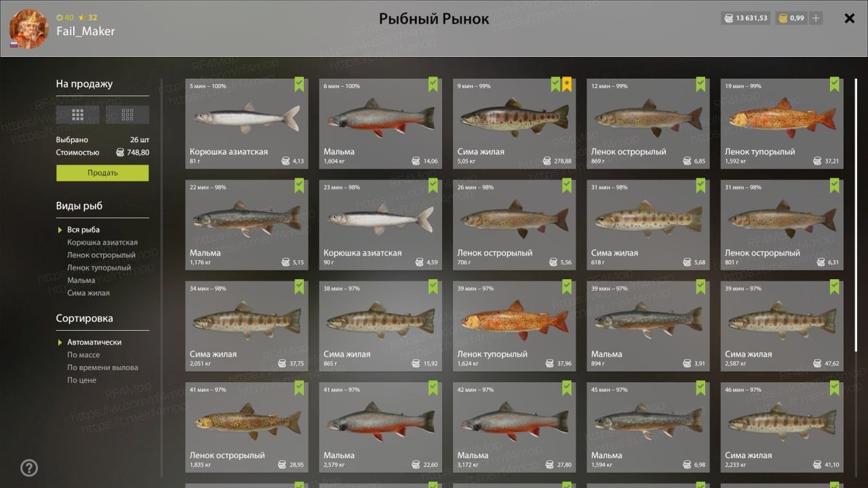This screenshot has width=868, height=488.
Task: Toggle the checkmark on Мальма 1,604 кг card
Action: pyautogui.click(x=433, y=85)
